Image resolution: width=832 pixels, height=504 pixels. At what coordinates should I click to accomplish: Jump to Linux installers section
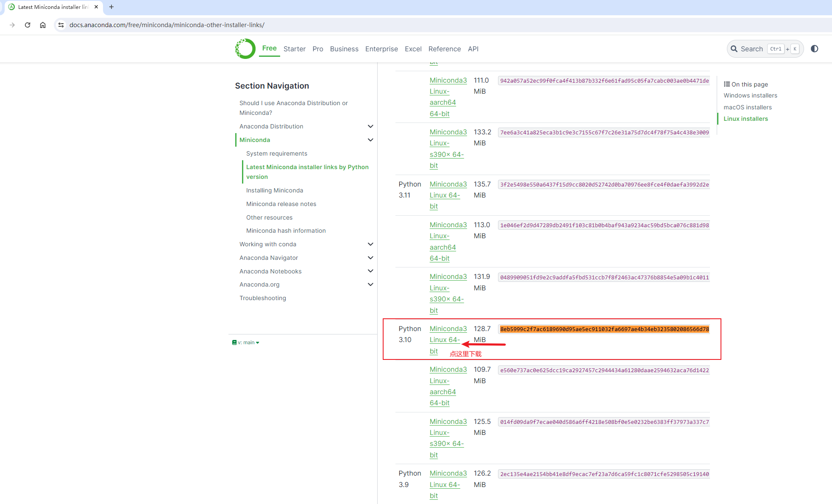746,119
